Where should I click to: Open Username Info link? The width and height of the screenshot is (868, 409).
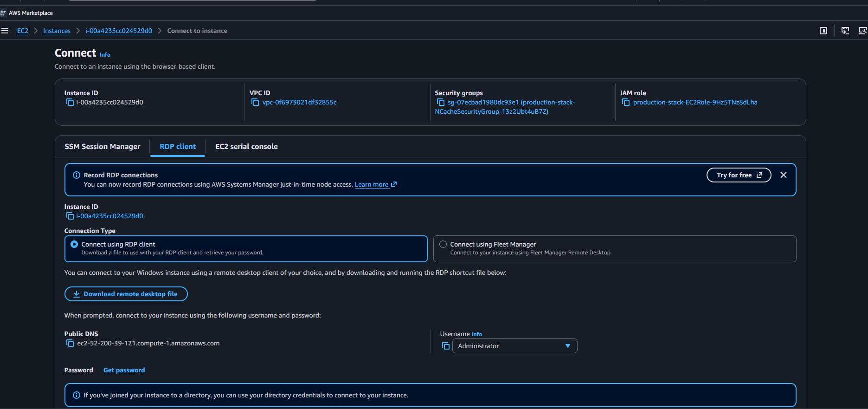click(x=476, y=334)
